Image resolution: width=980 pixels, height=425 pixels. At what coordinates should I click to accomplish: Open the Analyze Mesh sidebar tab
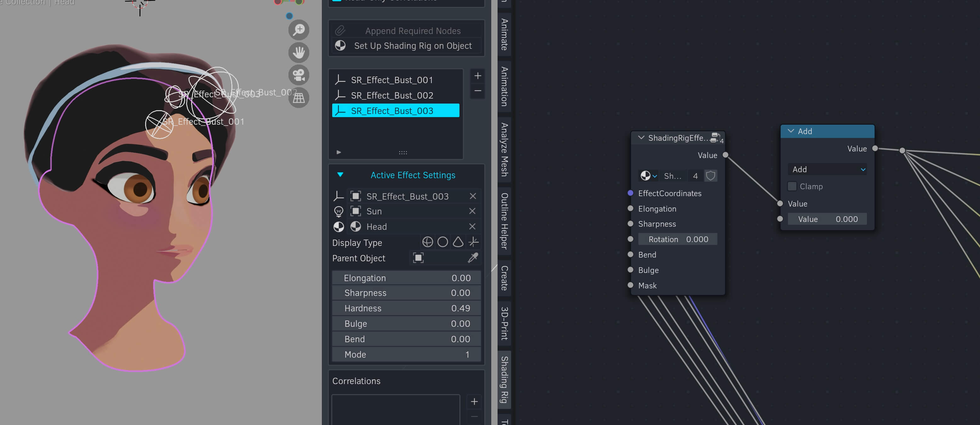coord(504,149)
